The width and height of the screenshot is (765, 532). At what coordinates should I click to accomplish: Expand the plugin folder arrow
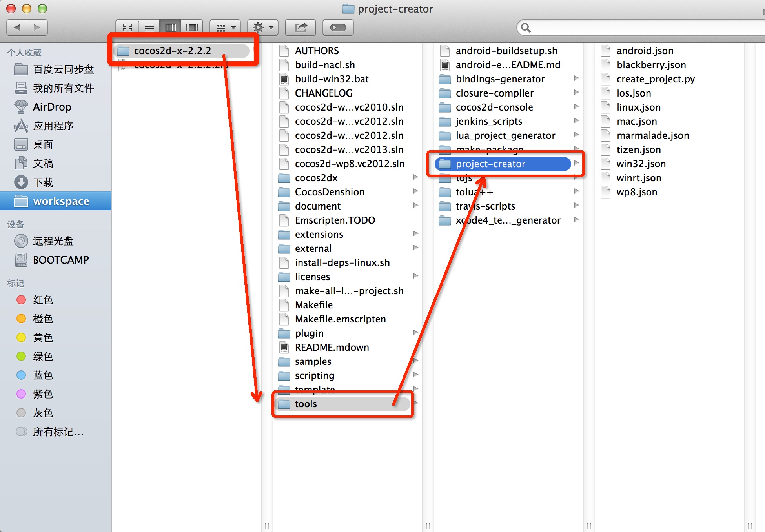[416, 333]
